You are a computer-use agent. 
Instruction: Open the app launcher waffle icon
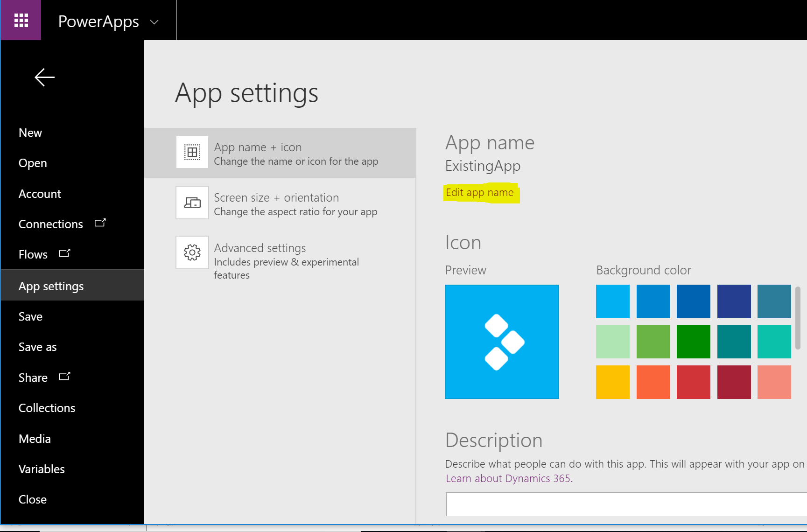pos(21,21)
